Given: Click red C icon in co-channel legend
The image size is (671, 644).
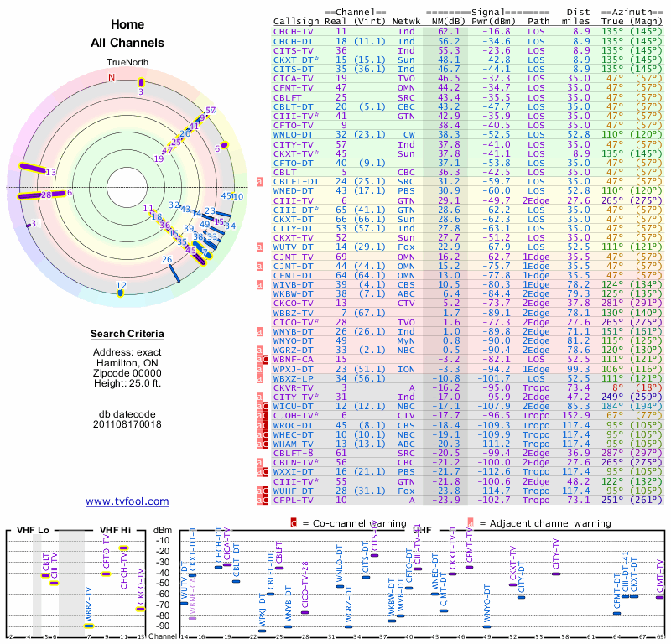Looking at the screenshot, I should click(x=294, y=523).
